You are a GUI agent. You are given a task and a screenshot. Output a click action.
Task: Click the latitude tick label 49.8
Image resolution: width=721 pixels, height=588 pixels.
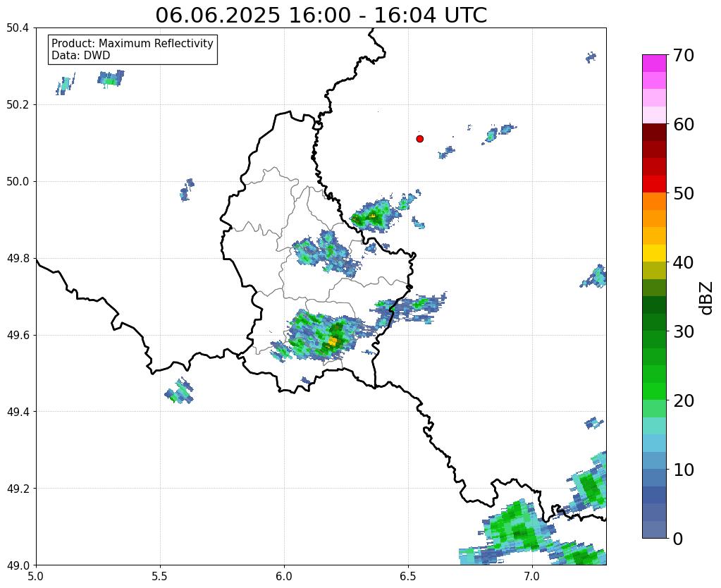pyautogui.click(x=18, y=258)
